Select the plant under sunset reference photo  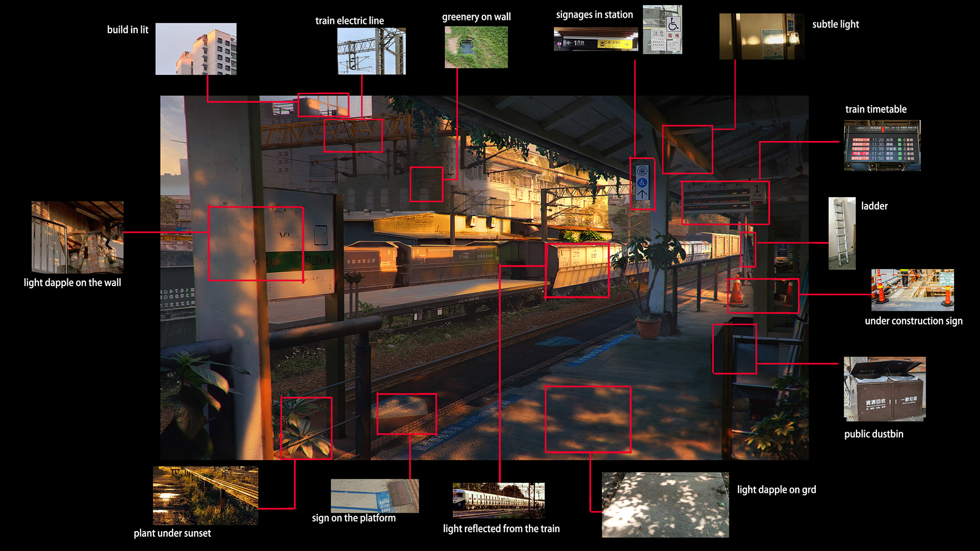(x=205, y=495)
